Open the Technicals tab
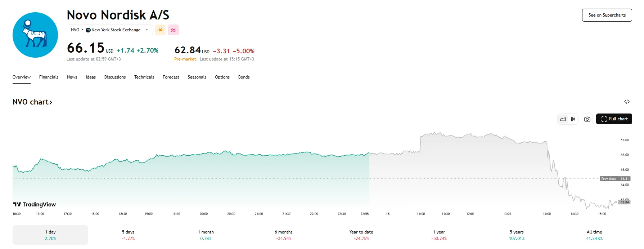 coord(144,77)
